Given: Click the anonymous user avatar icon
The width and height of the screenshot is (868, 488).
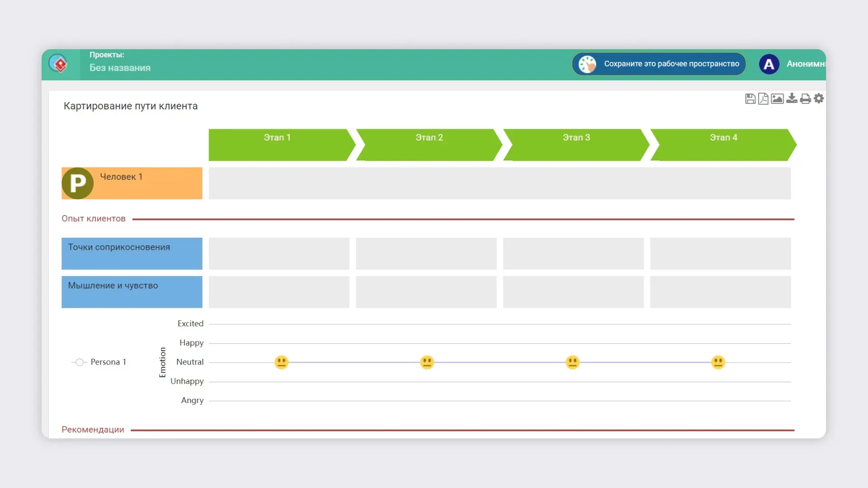Looking at the screenshot, I should (x=769, y=64).
